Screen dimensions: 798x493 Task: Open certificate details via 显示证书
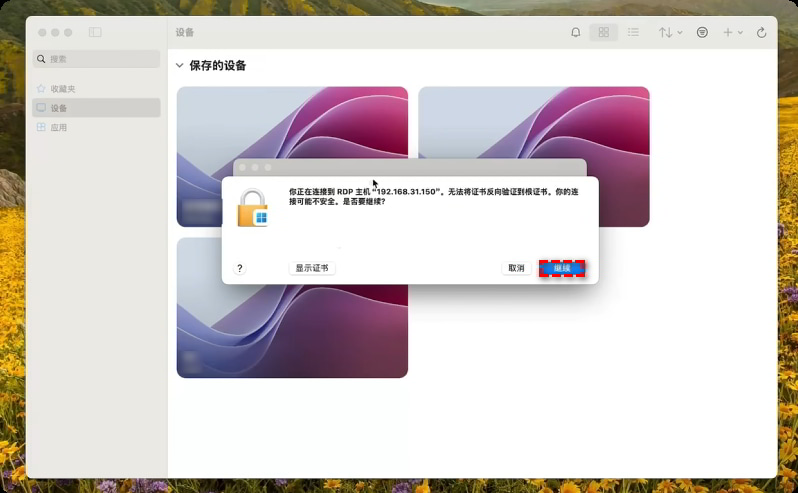click(312, 268)
